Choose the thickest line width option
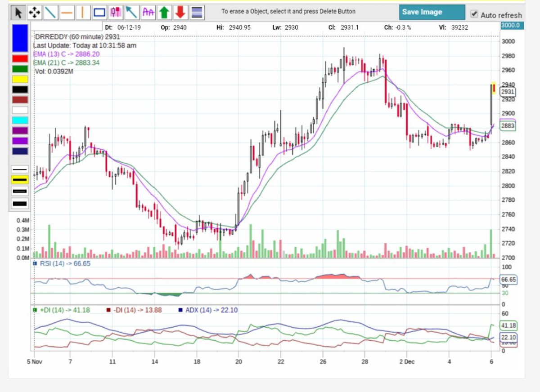 pyautogui.click(x=20, y=204)
